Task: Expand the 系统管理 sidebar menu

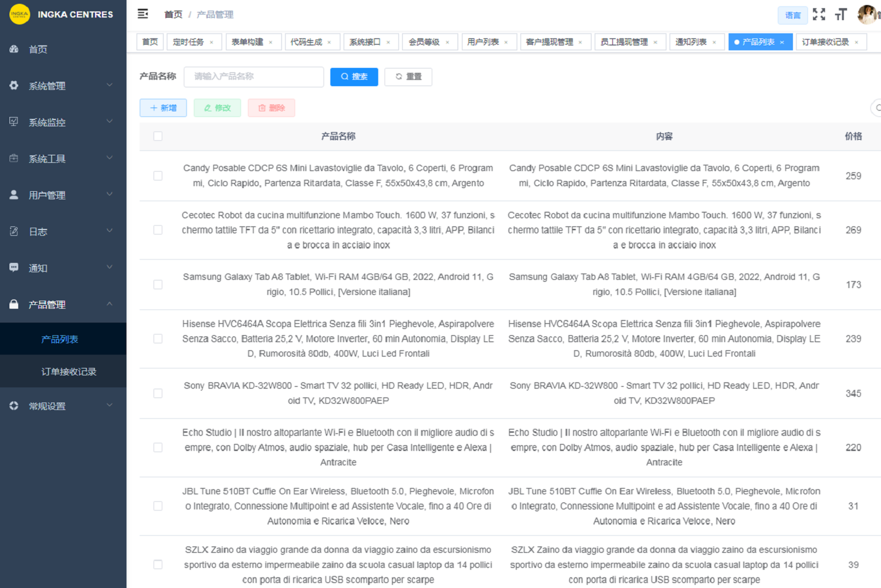Action: [x=63, y=86]
